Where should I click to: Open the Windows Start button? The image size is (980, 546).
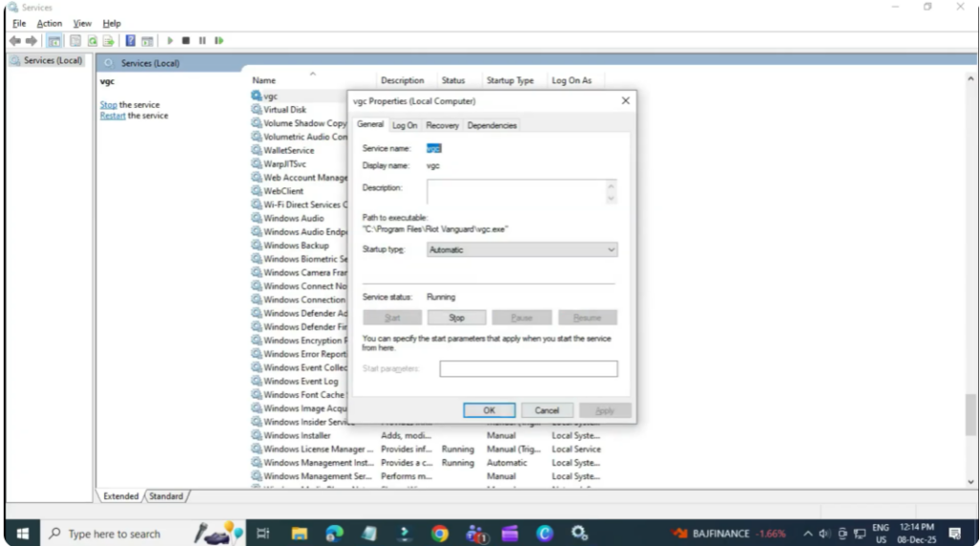(23, 534)
